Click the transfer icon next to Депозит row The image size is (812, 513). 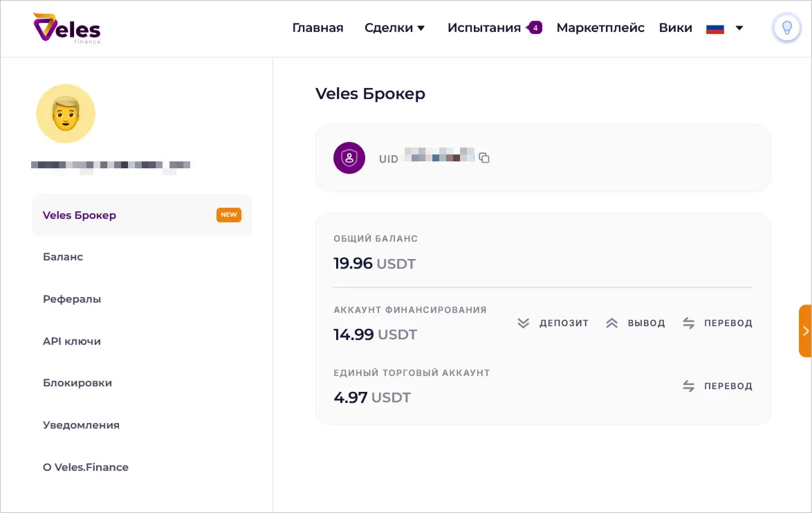point(688,323)
